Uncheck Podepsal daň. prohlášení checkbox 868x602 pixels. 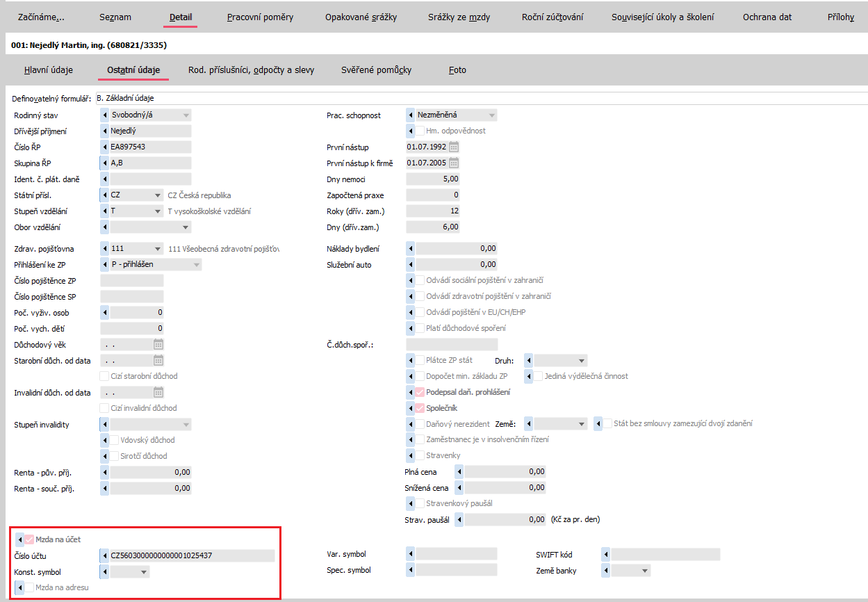pyautogui.click(x=420, y=392)
